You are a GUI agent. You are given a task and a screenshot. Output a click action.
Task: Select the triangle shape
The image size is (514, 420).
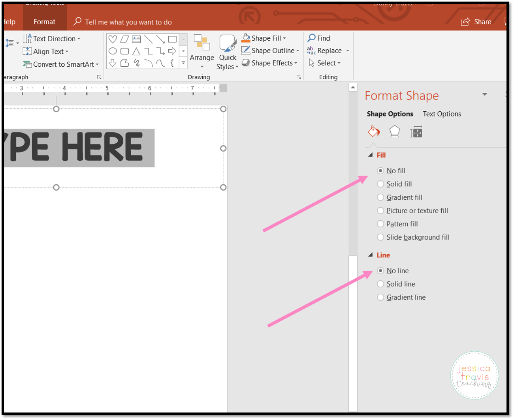(x=136, y=51)
